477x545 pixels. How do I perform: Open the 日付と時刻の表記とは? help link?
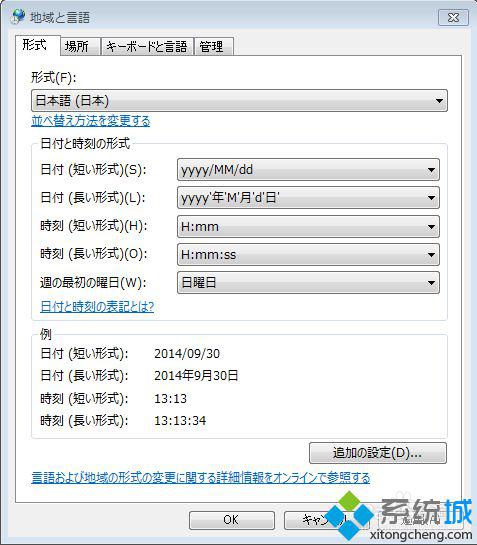[x=97, y=307]
